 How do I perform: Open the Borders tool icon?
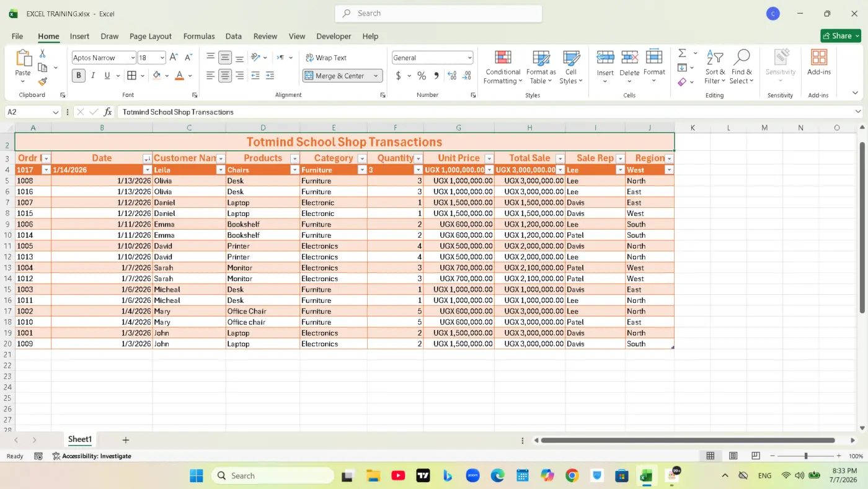coord(131,76)
